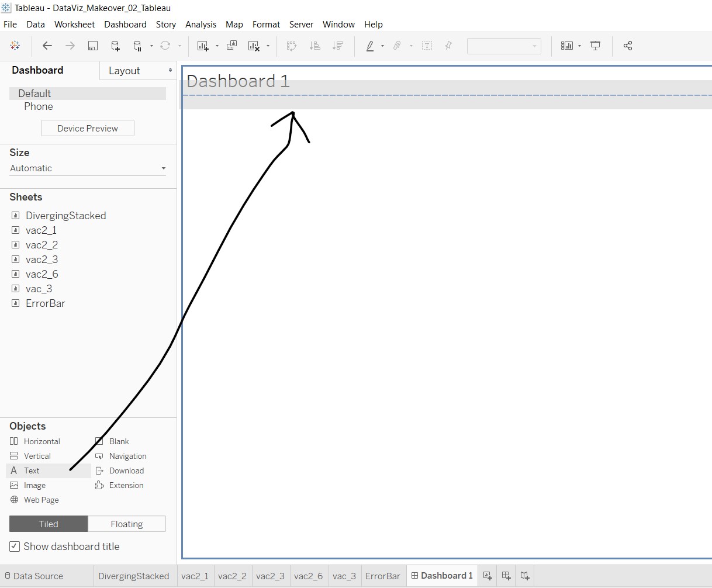Select Tiled object layout mode
The height and width of the screenshot is (588, 712).
coord(49,524)
